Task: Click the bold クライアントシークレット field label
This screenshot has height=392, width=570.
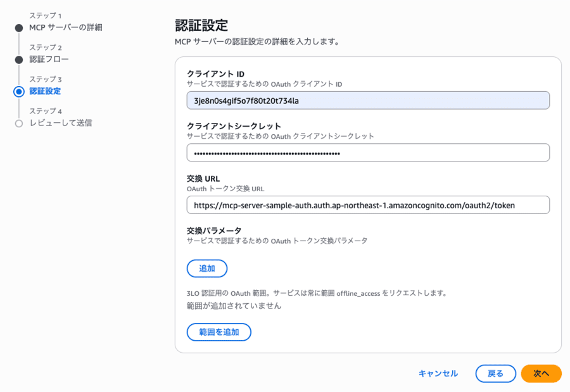Action: [234, 126]
